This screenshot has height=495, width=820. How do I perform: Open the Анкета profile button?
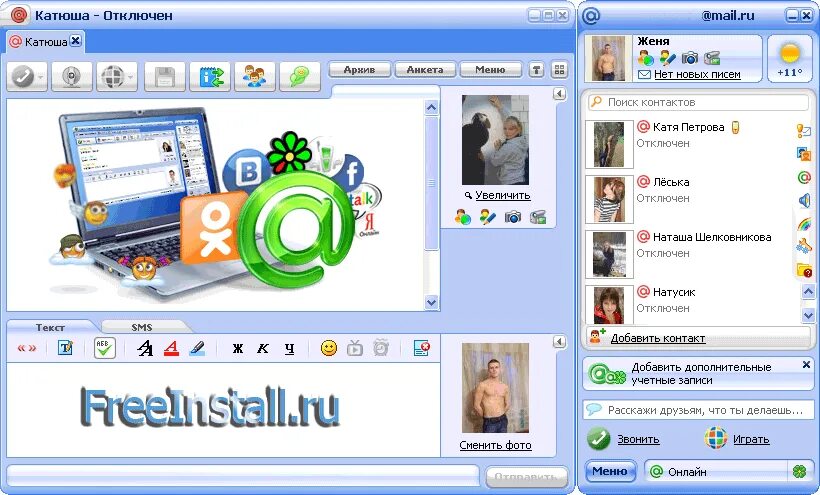(x=425, y=70)
